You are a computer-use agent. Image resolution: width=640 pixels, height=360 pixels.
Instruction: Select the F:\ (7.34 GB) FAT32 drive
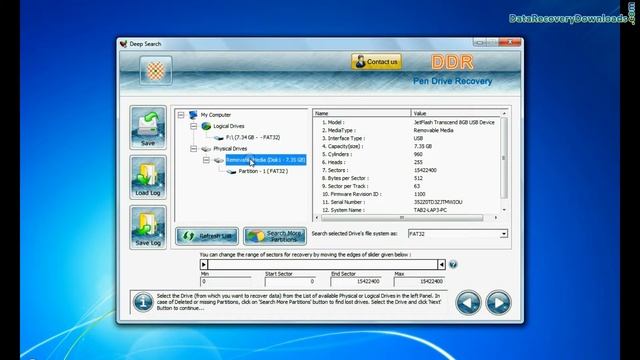point(253,138)
